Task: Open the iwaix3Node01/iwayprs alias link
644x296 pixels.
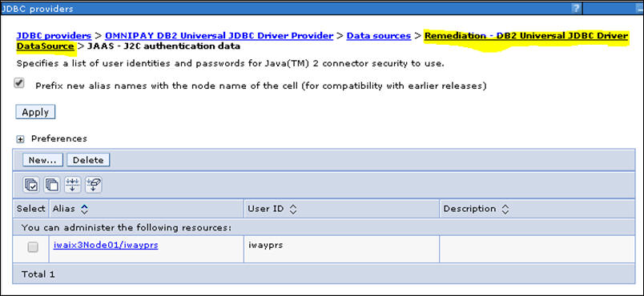Action: pyautogui.click(x=106, y=245)
